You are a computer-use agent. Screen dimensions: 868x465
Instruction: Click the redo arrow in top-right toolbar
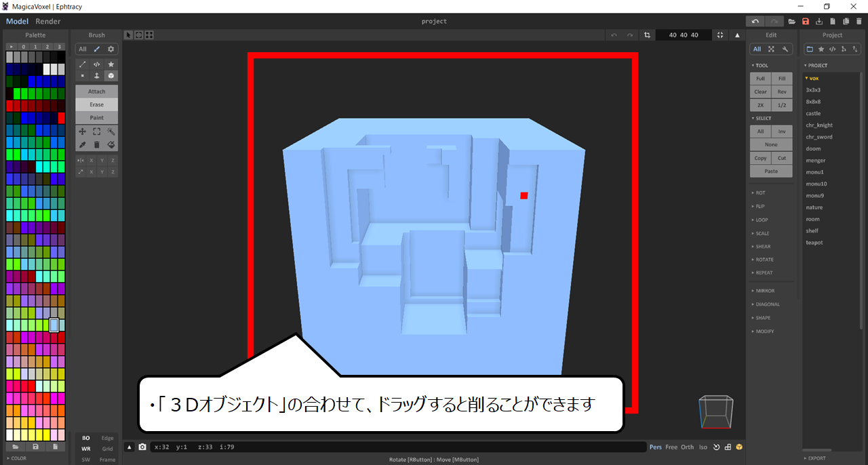774,22
